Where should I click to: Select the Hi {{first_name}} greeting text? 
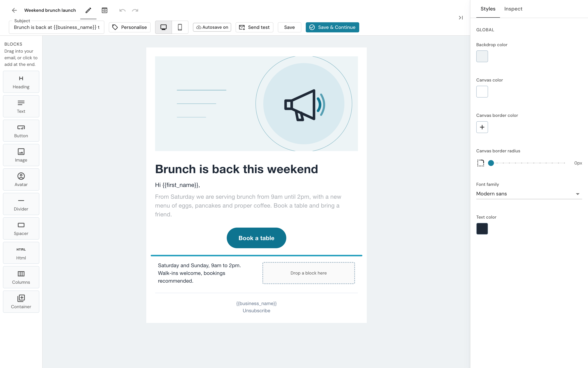[x=177, y=185]
